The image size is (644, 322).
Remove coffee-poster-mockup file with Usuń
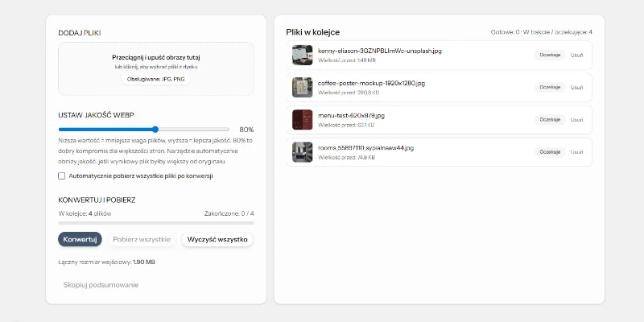577,87
